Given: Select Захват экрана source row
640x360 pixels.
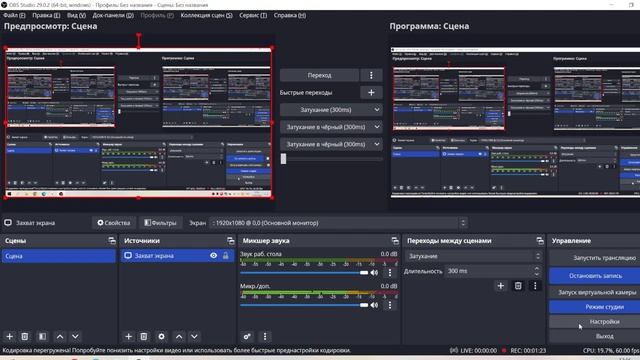Looking at the screenshot, I should point(178,256).
